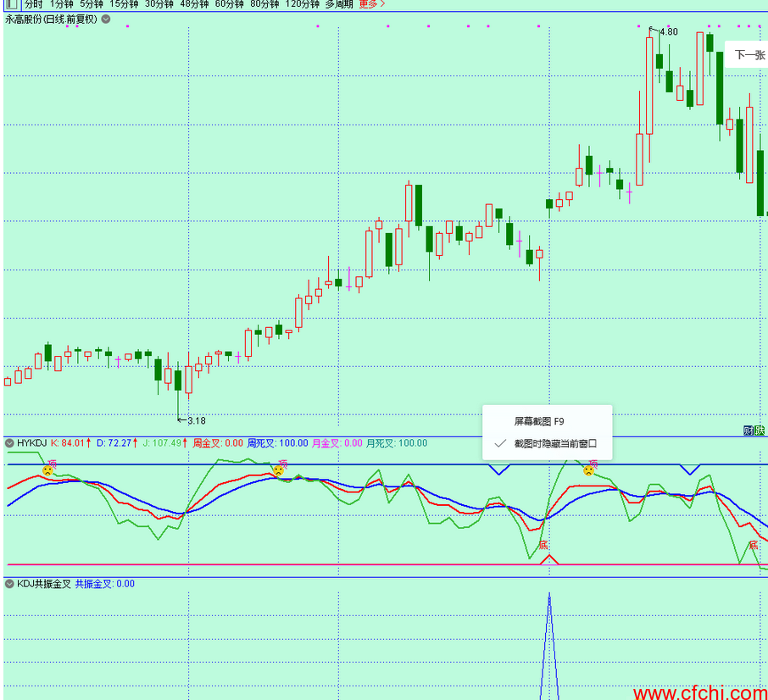
Task: Select the 80分钟 period tab
Action: pyautogui.click(x=264, y=4)
